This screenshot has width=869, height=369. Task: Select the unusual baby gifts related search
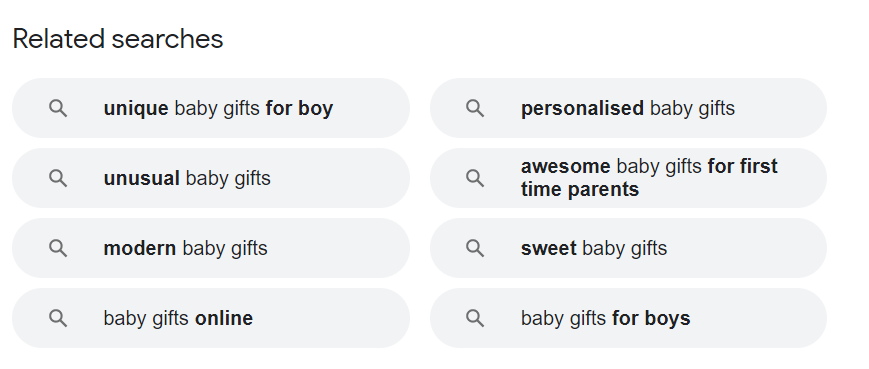[x=211, y=178]
